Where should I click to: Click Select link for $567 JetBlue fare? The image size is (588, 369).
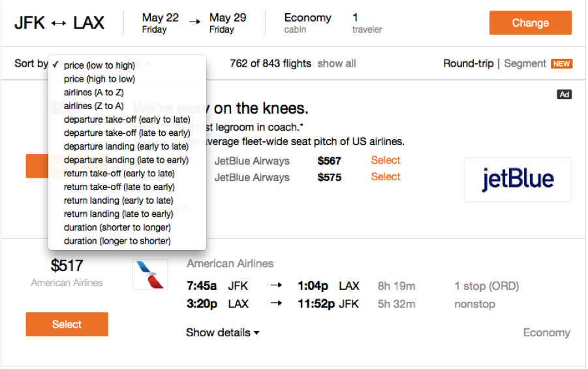coord(385,161)
